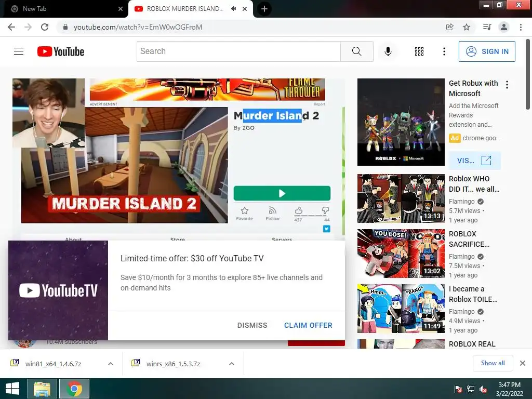Viewport: 532px width, 399px height.
Task: Click the browser back arrow
Action: (11, 27)
